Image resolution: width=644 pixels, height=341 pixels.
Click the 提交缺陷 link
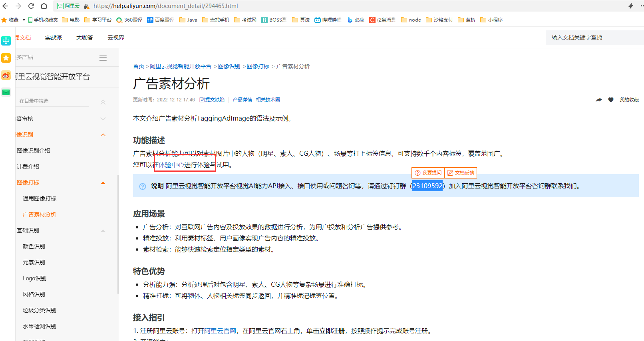point(212,100)
